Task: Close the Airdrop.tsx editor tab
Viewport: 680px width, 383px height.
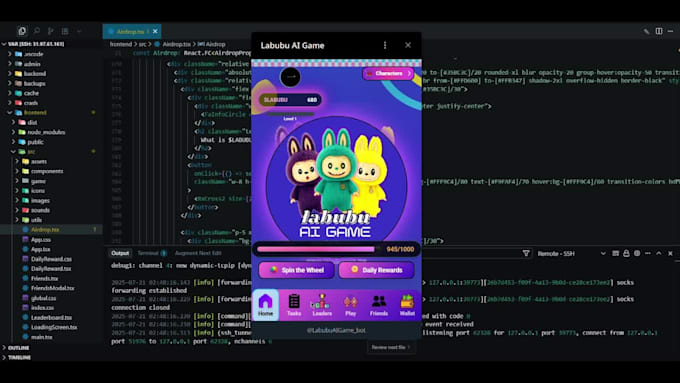Action: 155,31
